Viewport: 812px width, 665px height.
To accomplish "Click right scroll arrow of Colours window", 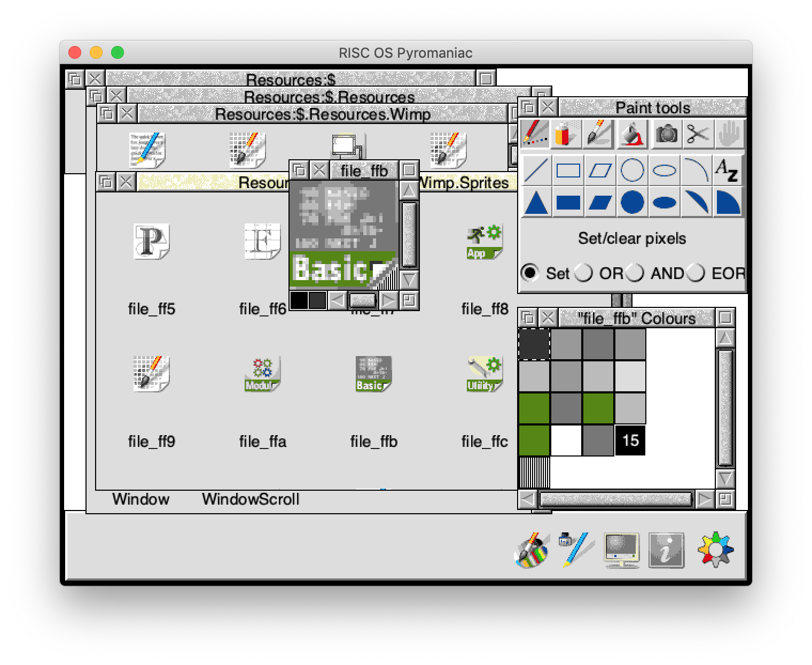I will pos(705,499).
